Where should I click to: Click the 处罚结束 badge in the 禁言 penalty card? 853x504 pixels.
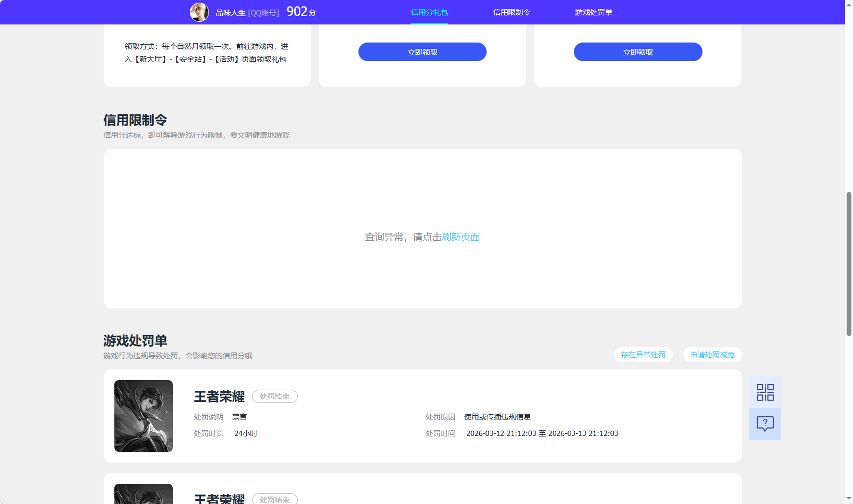point(275,397)
